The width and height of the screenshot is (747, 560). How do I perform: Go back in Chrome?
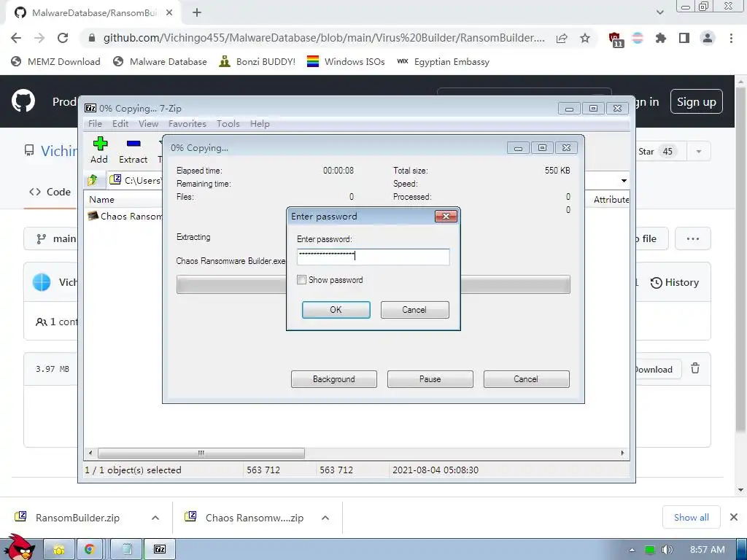(x=16, y=38)
